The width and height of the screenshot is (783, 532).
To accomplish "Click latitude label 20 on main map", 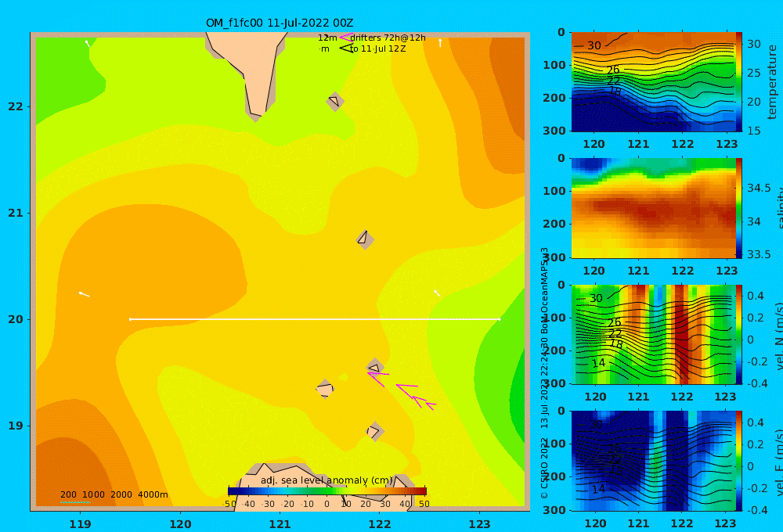I will [x=16, y=319].
